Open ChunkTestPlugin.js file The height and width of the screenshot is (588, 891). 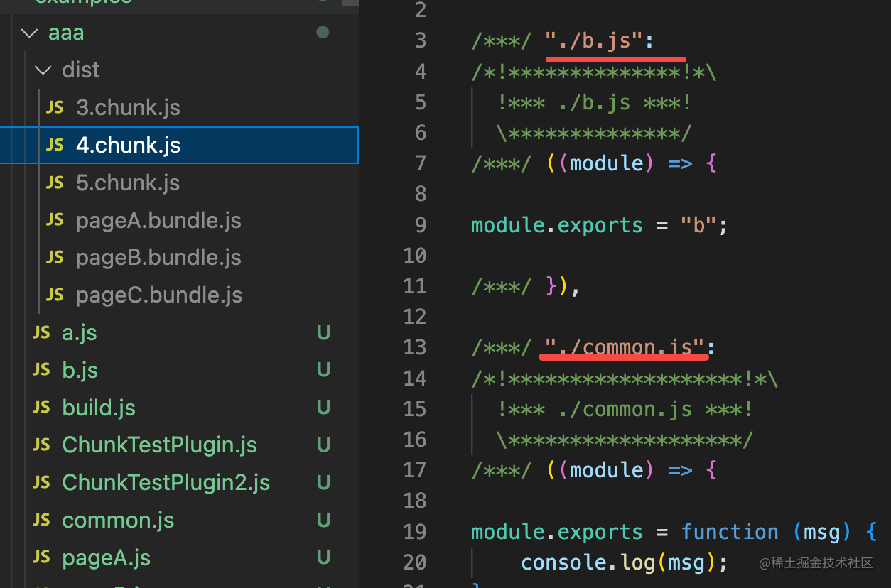click(160, 445)
